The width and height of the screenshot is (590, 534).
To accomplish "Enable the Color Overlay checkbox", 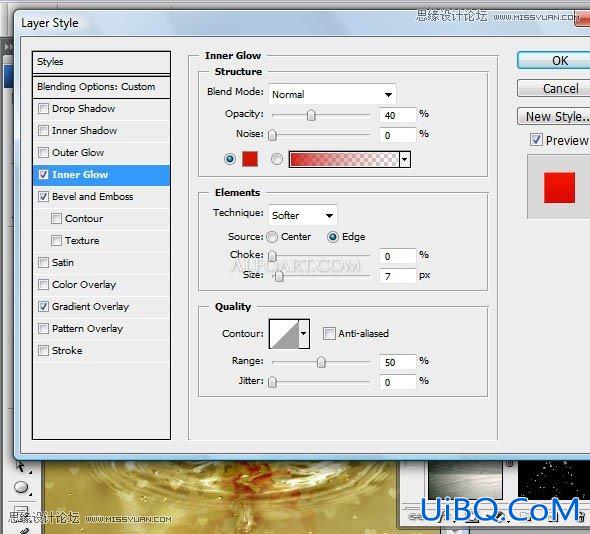I will coord(43,284).
